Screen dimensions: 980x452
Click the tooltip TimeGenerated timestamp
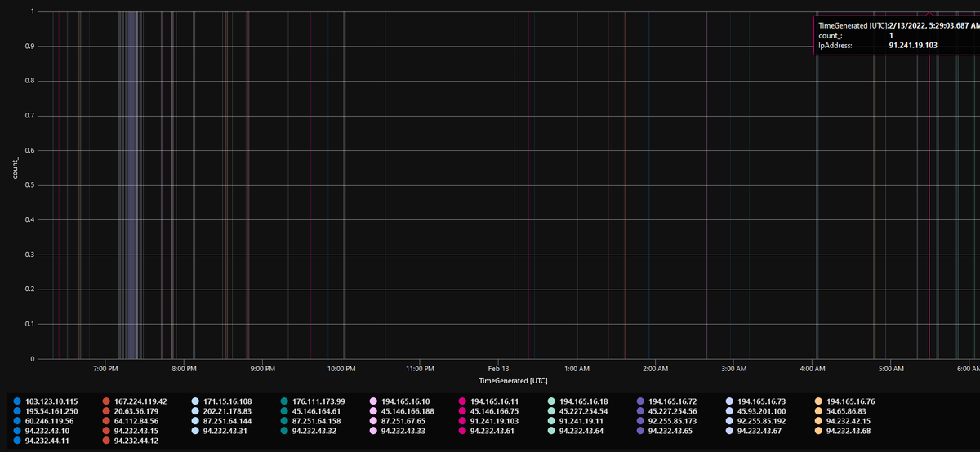coord(933,27)
